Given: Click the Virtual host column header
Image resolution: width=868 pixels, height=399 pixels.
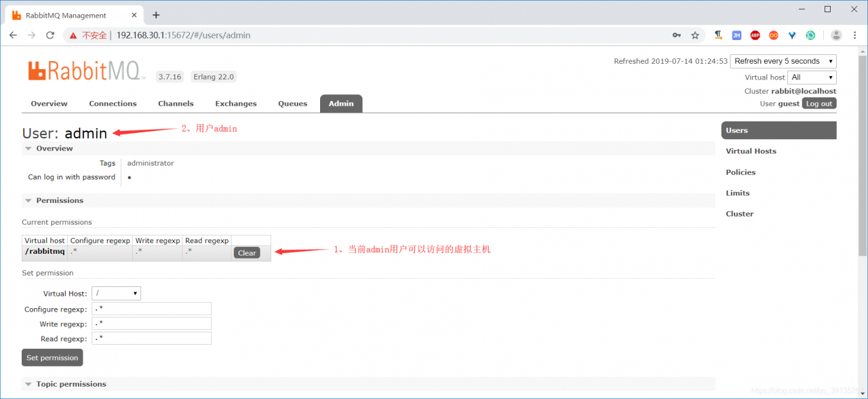Looking at the screenshot, I should pos(45,241).
